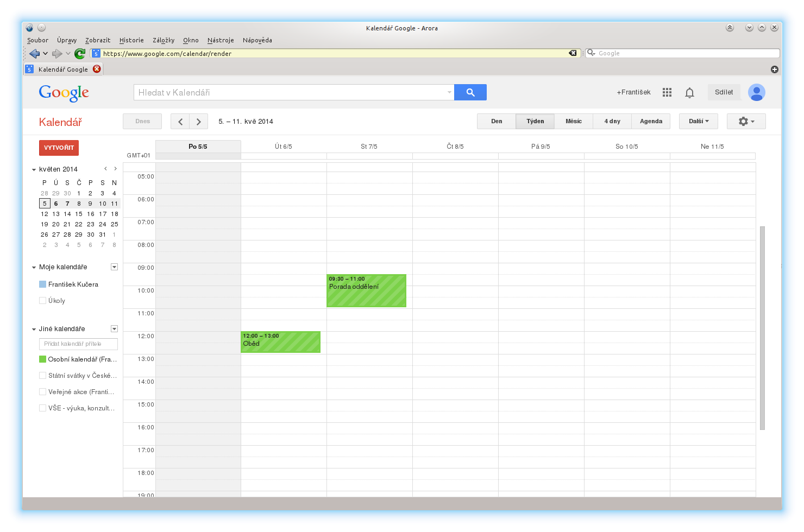This screenshot has height=532, width=804.
Task: Open the Porada oddělení event
Action: 366,290
